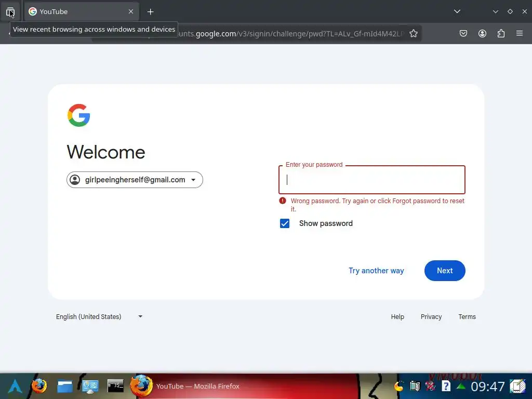
Task: Launch Firefox from taskbar quick launcher
Action: (39, 386)
